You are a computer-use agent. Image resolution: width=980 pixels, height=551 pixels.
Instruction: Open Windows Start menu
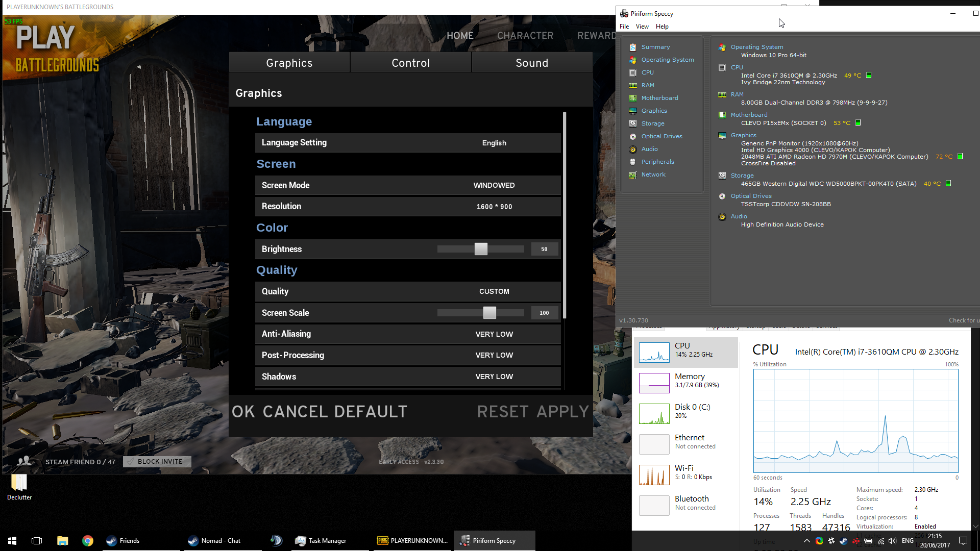(12, 541)
